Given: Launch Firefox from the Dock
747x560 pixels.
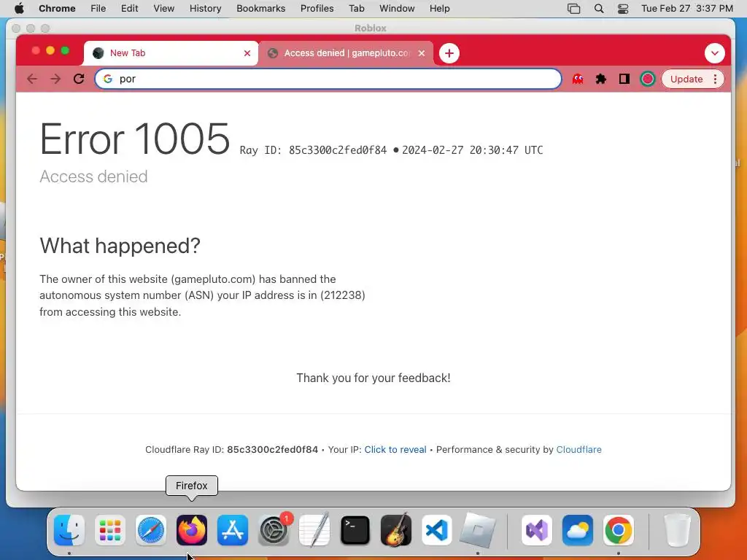Looking at the screenshot, I should [192, 530].
